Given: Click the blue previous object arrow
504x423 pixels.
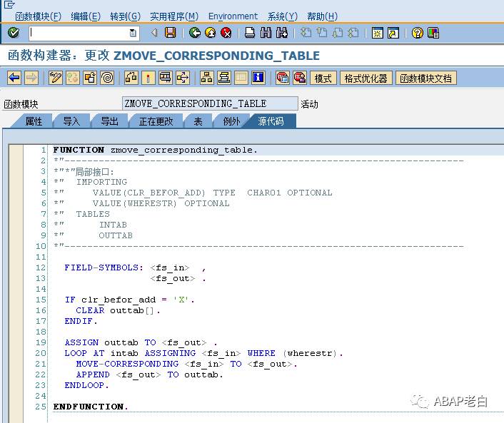Looking at the screenshot, I should click(14, 78).
